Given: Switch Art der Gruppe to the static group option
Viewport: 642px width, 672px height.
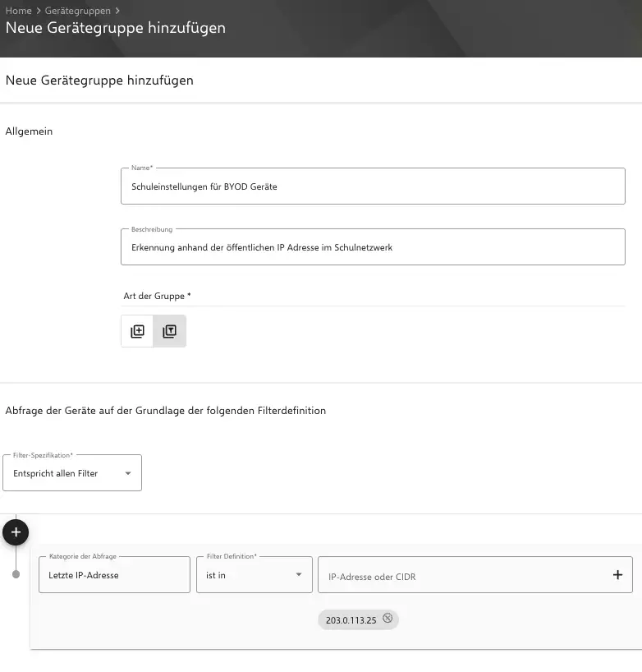Looking at the screenshot, I should pos(136,330).
